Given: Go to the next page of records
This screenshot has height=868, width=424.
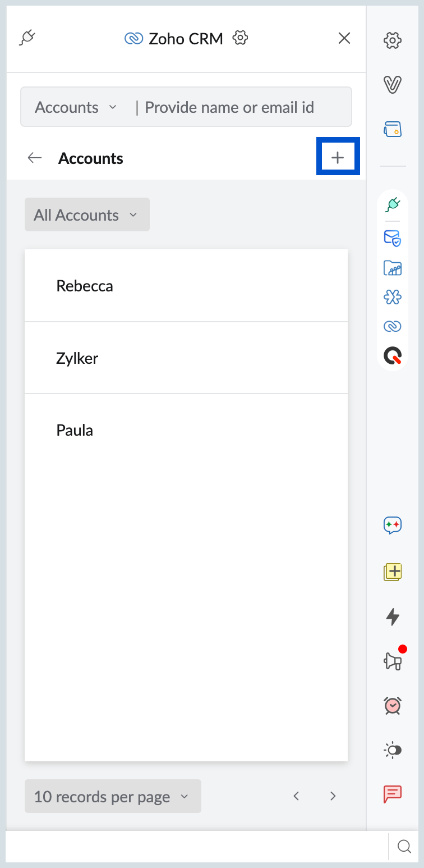Looking at the screenshot, I should [x=333, y=796].
